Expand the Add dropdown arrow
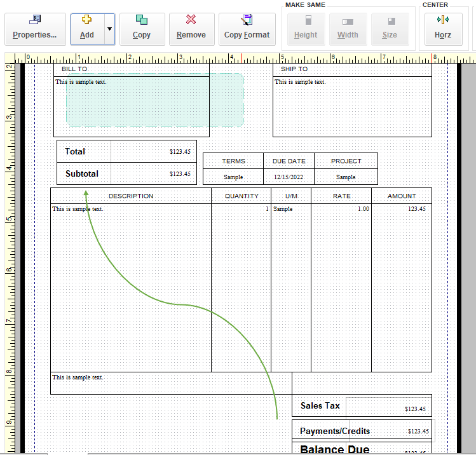The image size is (476, 455). coord(109,29)
